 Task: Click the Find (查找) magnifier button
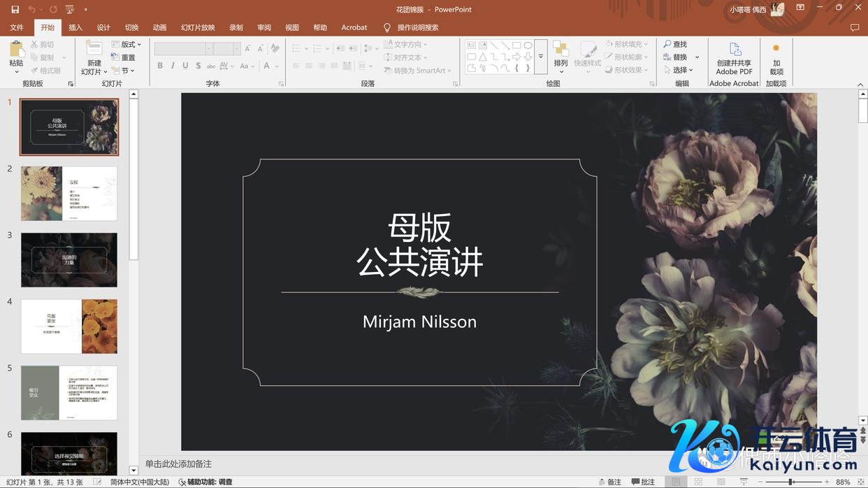pos(675,44)
